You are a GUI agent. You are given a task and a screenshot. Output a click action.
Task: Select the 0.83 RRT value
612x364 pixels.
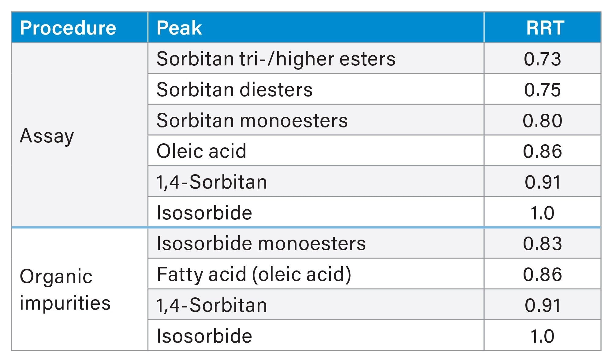click(542, 244)
